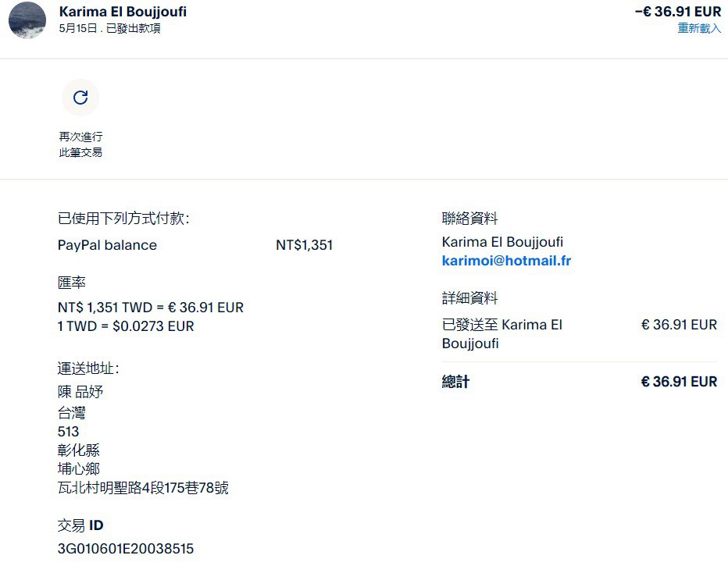Select the PayPal balance payment method text

click(107, 245)
